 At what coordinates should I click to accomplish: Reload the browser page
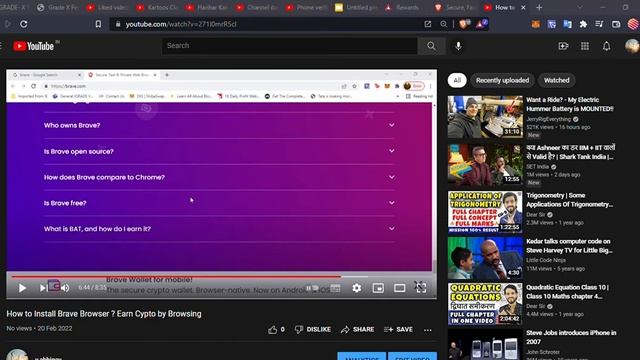[x=24, y=24]
